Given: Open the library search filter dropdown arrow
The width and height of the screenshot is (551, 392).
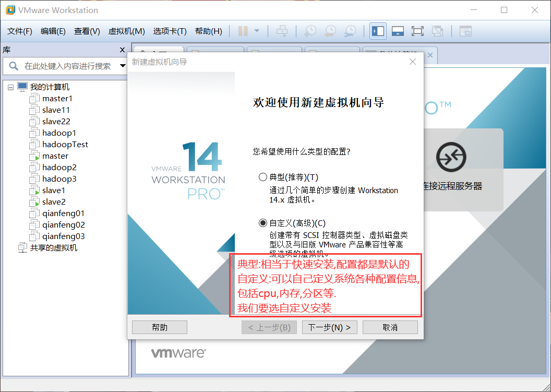Looking at the screenshot, I should point(123,66).
